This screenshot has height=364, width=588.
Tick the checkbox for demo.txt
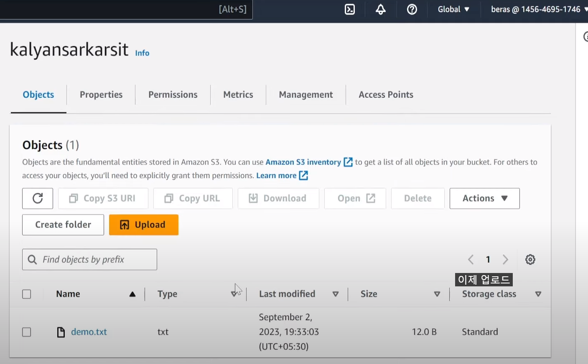[x=27, y=332]
